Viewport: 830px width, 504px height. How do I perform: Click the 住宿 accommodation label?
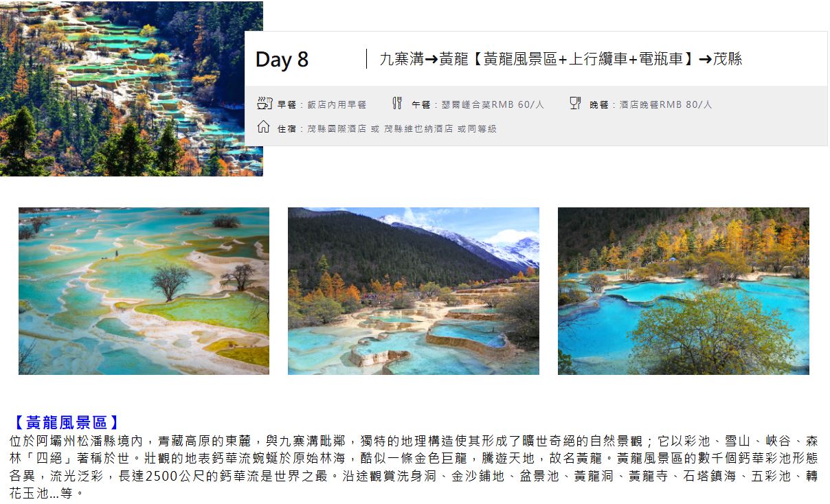point(287,128)
